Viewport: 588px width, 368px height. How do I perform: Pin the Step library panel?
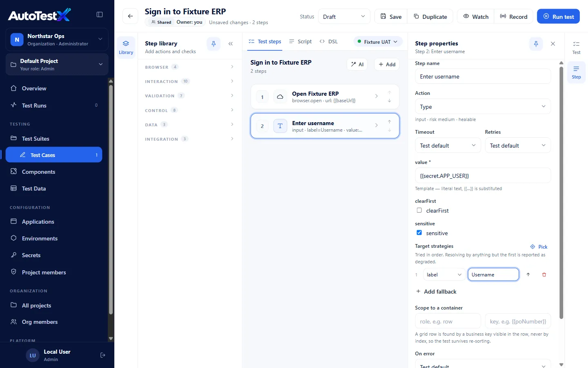(214, 44)
